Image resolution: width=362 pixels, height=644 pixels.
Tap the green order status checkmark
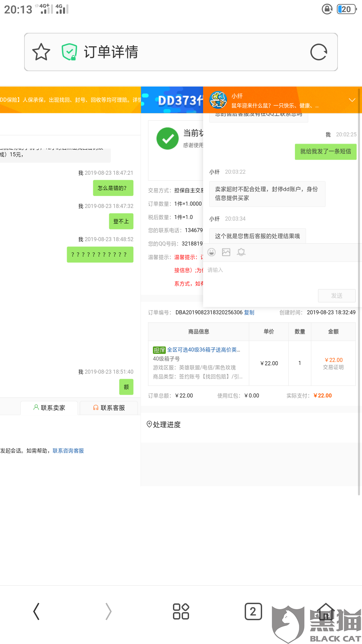tap(168, 139)
